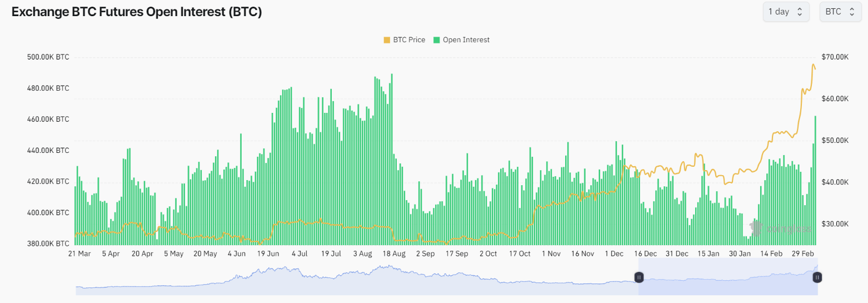Toggle the Open Interest legend series
The image size is (868, 303).
point(461,40)
